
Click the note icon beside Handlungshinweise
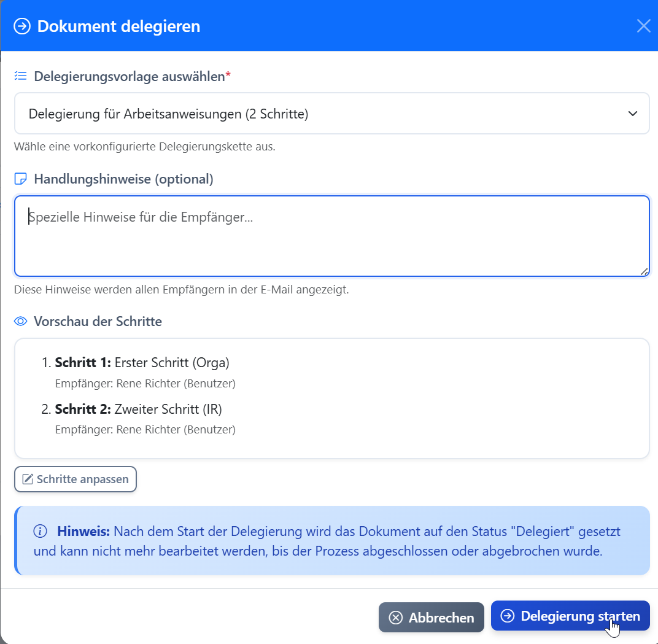click(x=21, y=178)
